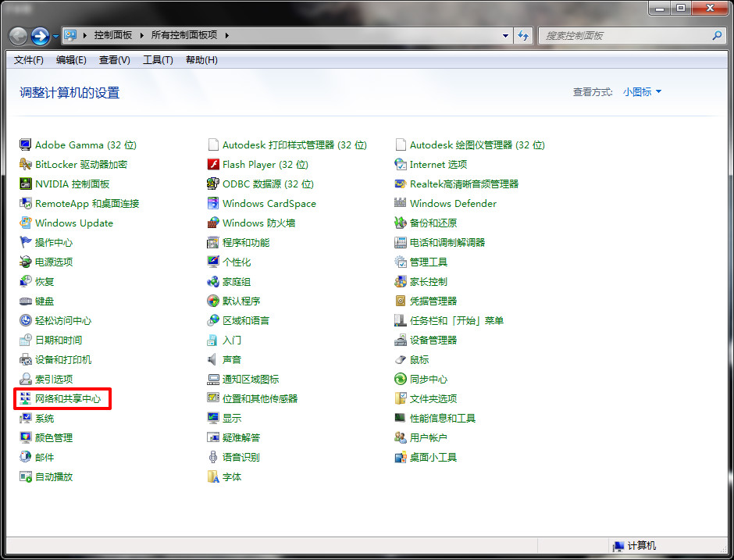
Task: Click the 日期和时间 icon
Action: [25, 340]
